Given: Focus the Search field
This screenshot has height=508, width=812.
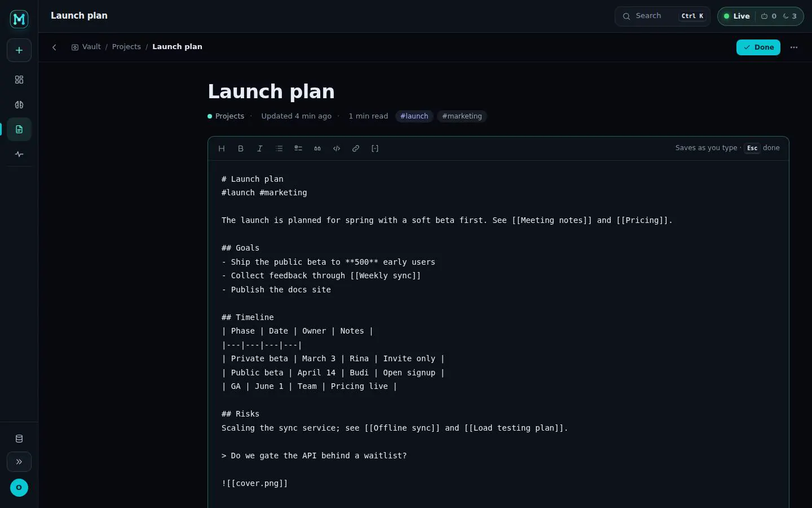Looking at the screenshot, I should point(663,16).
